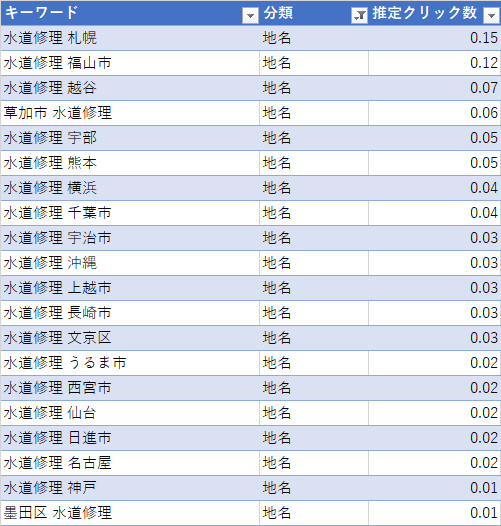This screenshot has width=501, height=526.
Task: Click 0.03 in the 上越市 row
Action: [x=484, y=288]
